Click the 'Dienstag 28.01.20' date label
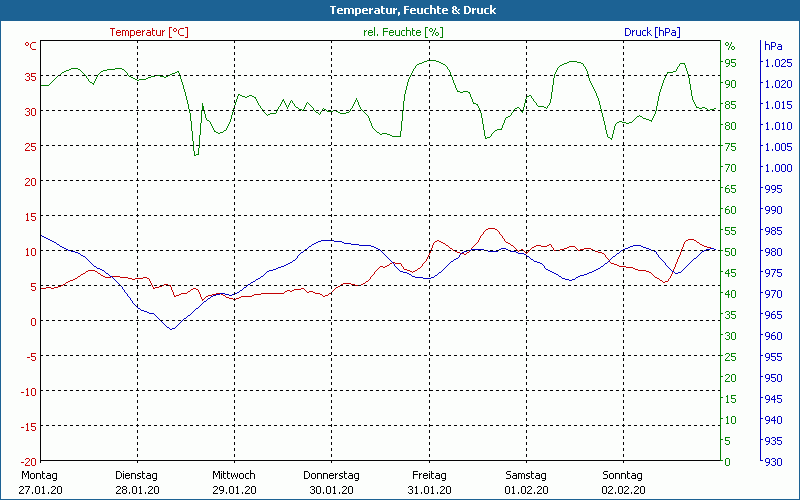This screenshot has width=800, height=500. 138,482
